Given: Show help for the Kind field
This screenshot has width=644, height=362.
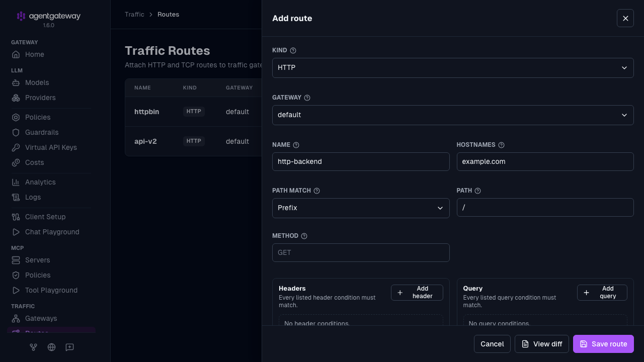Looking at the screenshot, I should tap(293, 50).
